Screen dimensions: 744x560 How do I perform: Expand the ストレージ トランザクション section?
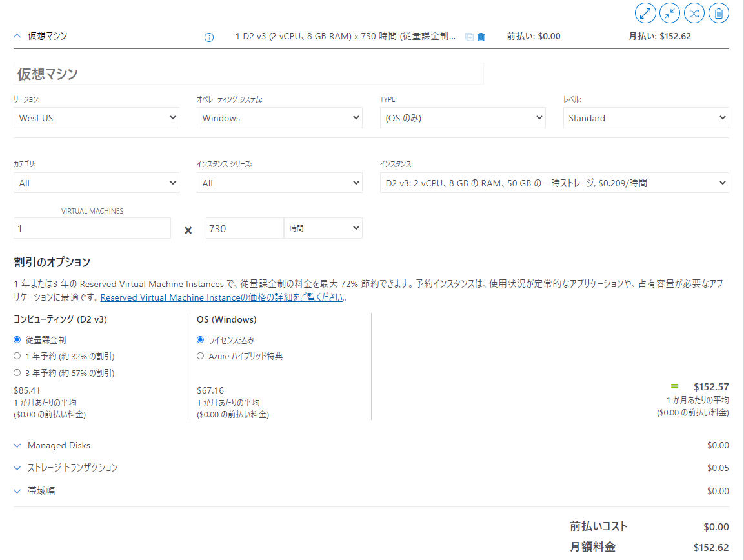click(x=17, y=468)
